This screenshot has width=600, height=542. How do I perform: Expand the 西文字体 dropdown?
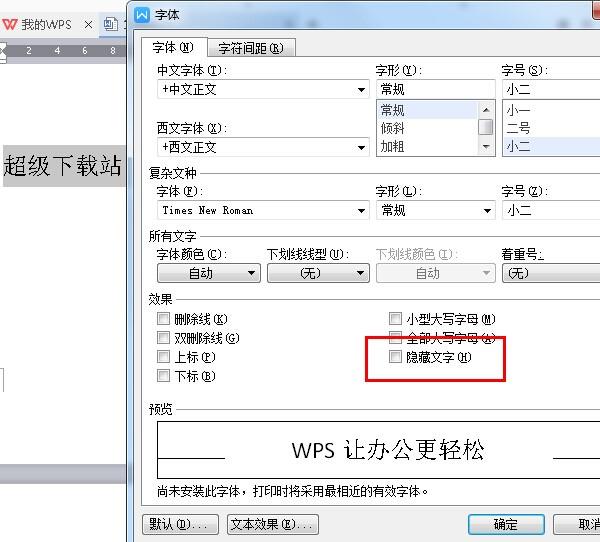[x=361, y=147]
